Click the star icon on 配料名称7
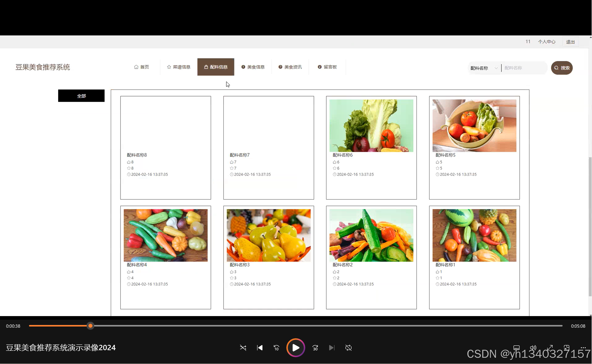592x364 pixels. click(232, 168)
